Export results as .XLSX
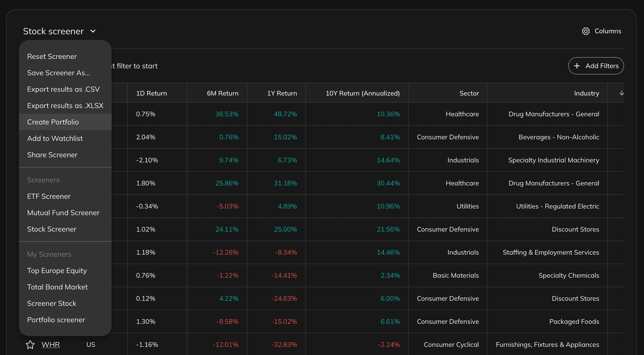Image resolution: width=644 pixels, height=355 pixels. click(65, 106)
